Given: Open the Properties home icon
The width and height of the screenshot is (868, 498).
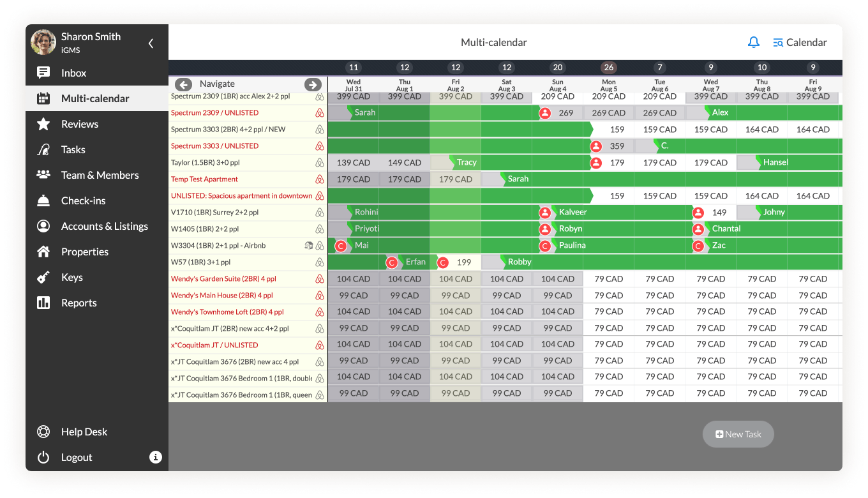Looking at the screenshot, I should (43, 252).
